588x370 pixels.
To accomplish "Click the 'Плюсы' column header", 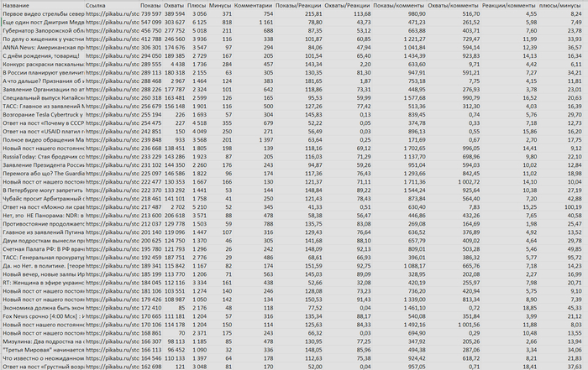I will [197, 5].
